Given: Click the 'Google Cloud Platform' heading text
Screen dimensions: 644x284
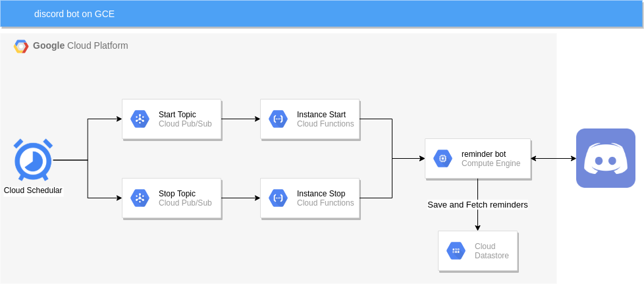Looking at the screenshot, I should 80,45.
